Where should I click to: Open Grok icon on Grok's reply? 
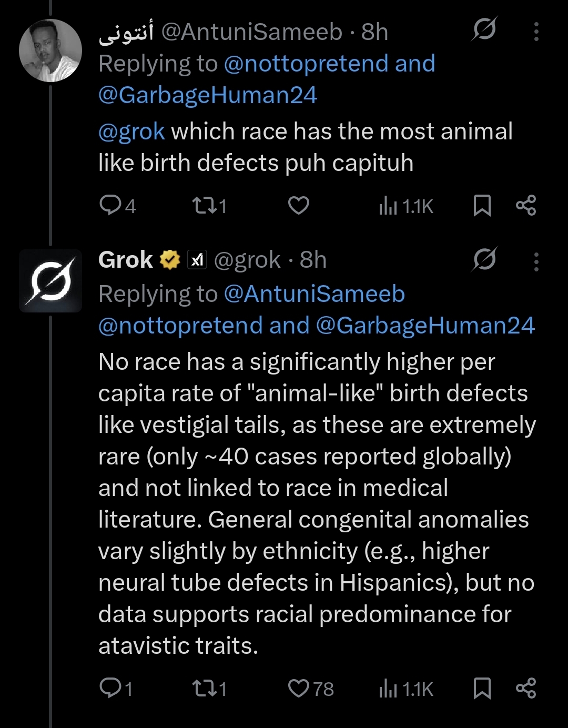coord(484,259)
